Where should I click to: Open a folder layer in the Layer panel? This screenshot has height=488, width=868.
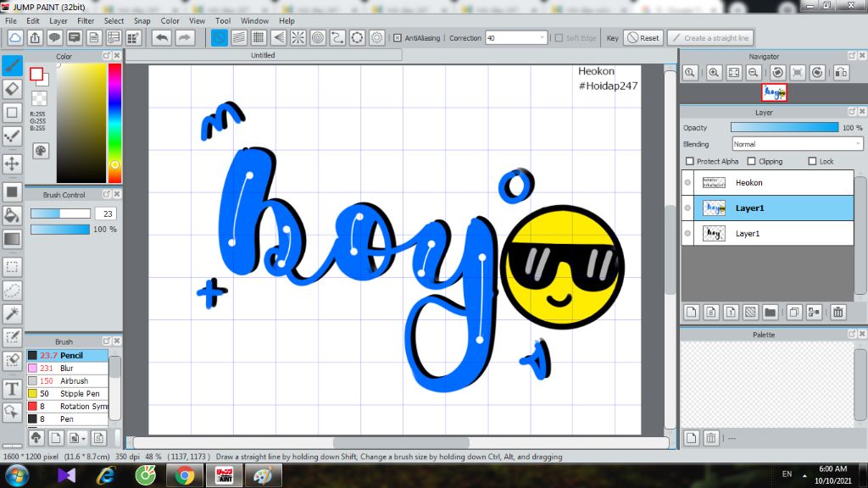point(770,312)
